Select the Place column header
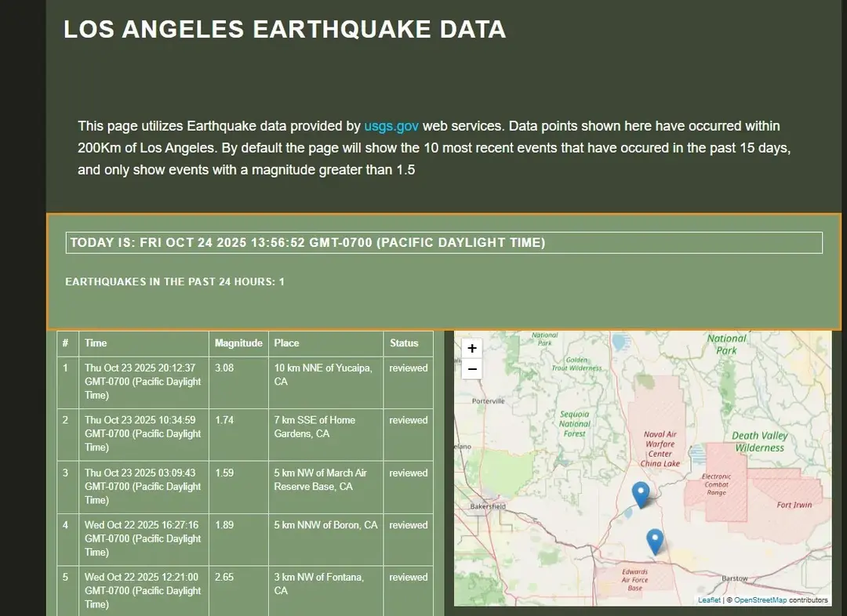 [286, 342]
